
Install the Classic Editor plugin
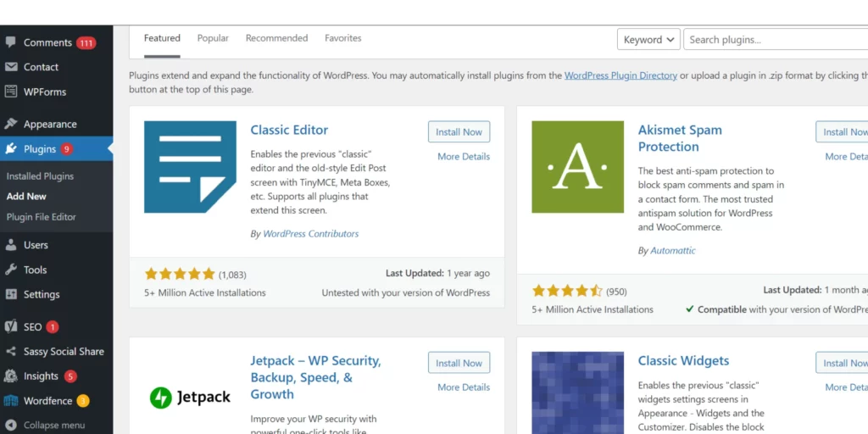point(459,131)
